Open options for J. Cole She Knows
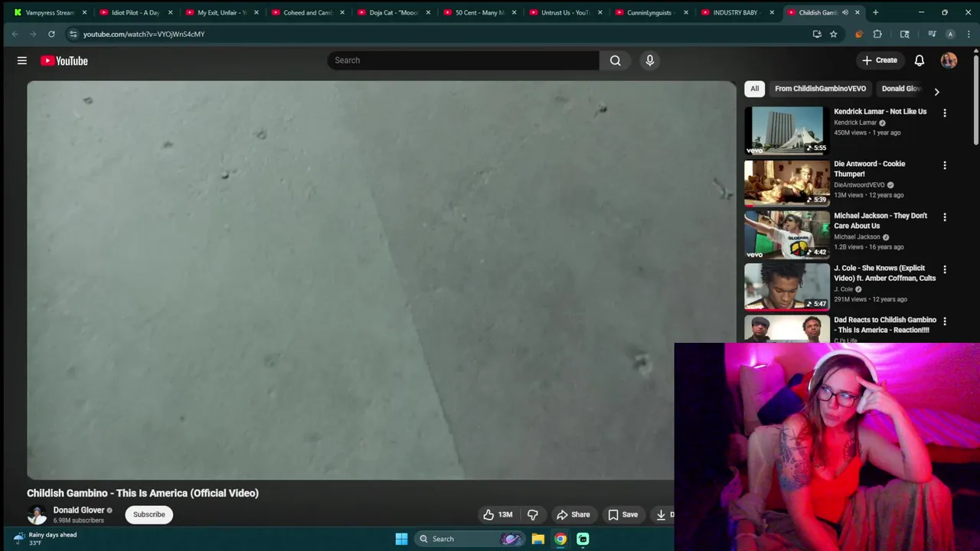The image size is (980, 551). coord(945,269)
